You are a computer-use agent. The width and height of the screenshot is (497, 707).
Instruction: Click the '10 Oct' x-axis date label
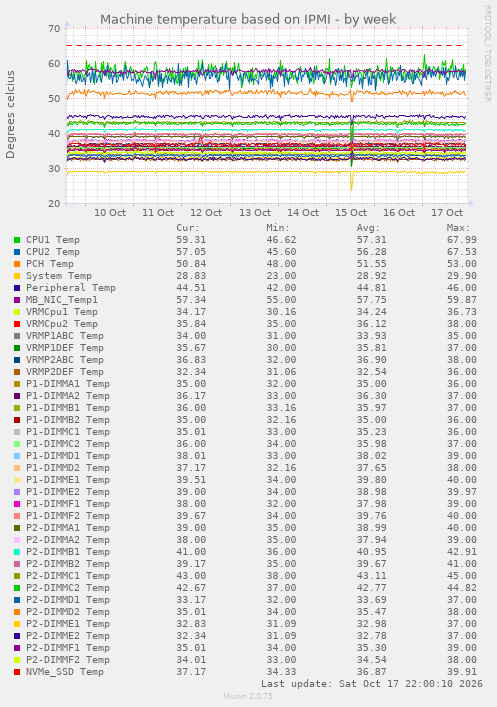[x=110, y=213]
